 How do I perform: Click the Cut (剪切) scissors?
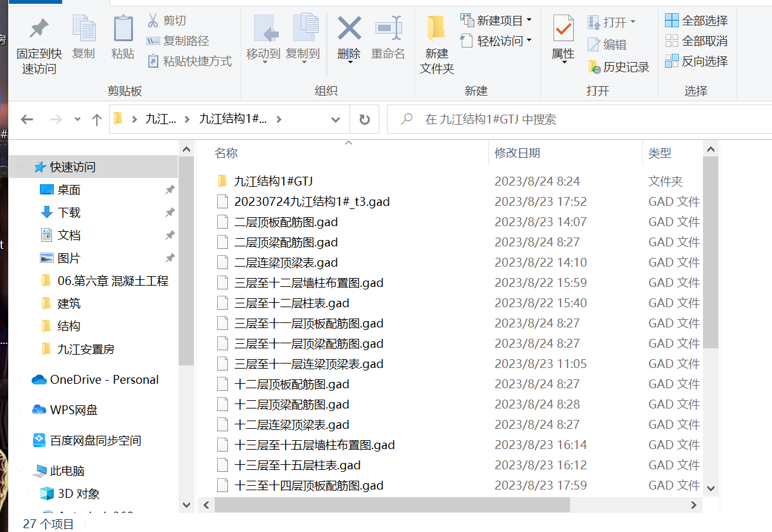click(x=153, y=21)
